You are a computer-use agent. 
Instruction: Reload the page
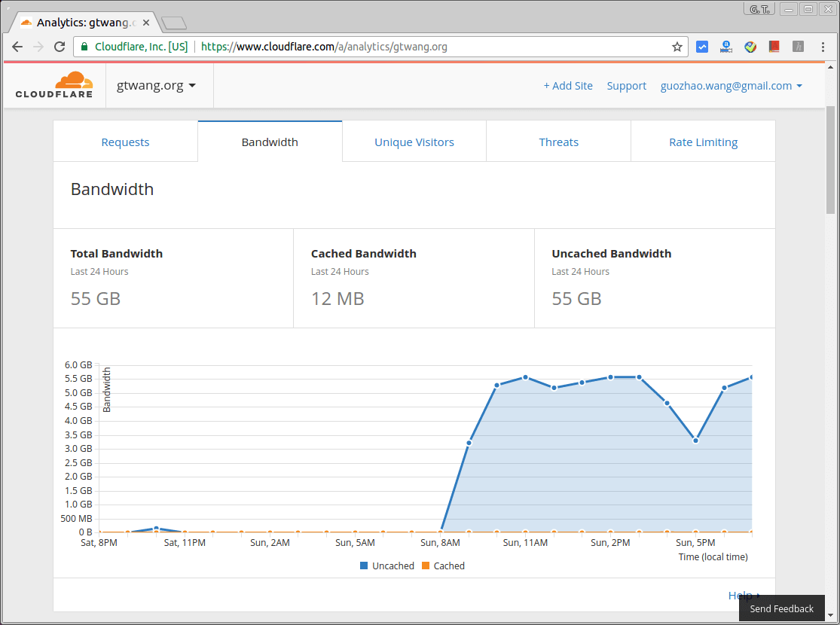(x=60, y=46)
